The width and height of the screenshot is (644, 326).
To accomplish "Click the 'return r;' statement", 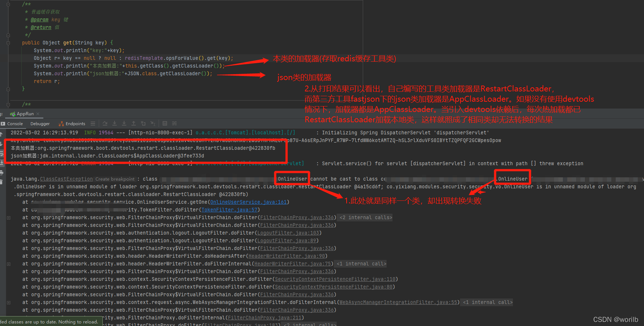I will [x=47, y=81].
